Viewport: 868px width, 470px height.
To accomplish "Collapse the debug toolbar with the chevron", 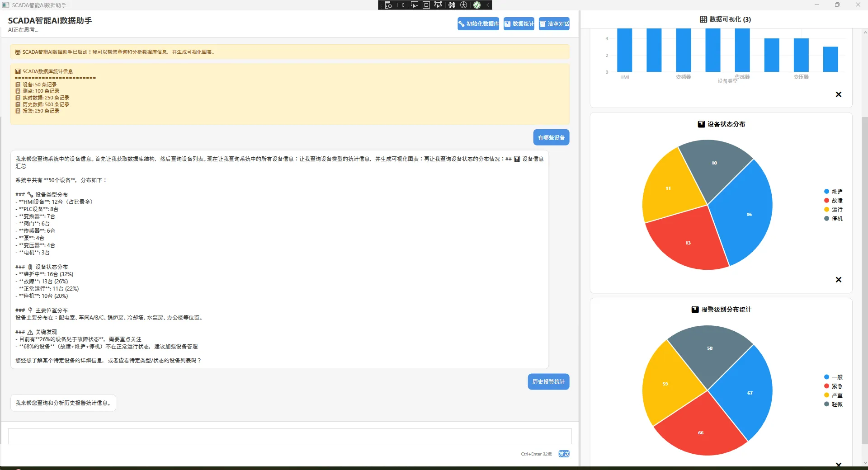I will tap(488, 5).
